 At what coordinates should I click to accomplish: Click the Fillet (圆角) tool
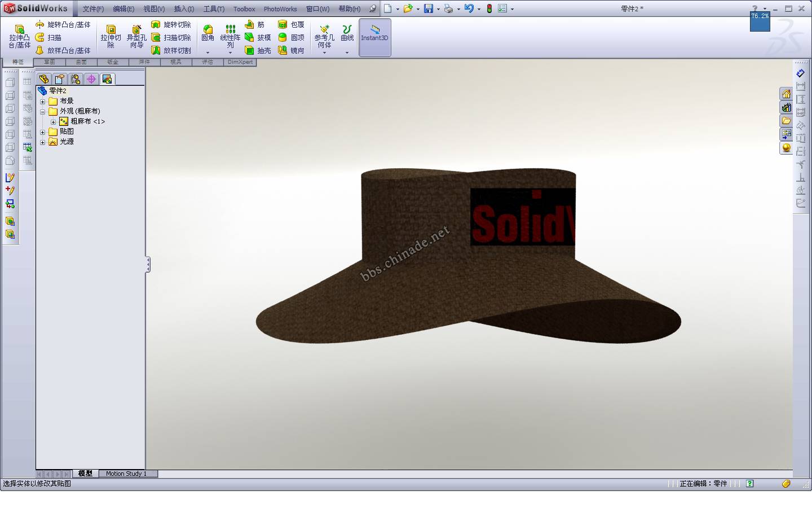[208, 33]
